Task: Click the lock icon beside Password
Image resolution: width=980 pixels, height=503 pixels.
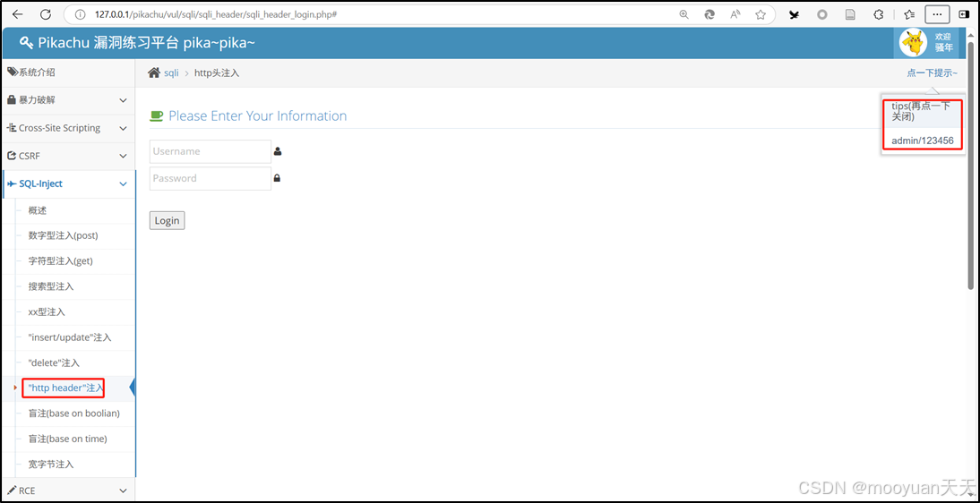Action: coord(277,178)
